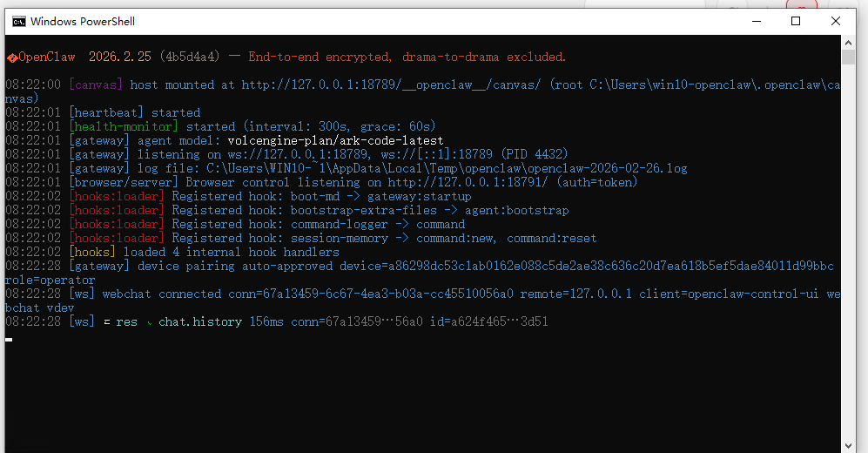The image size is (868, 453).
Task: Click the scrollbar thumb
Action: 848,57
